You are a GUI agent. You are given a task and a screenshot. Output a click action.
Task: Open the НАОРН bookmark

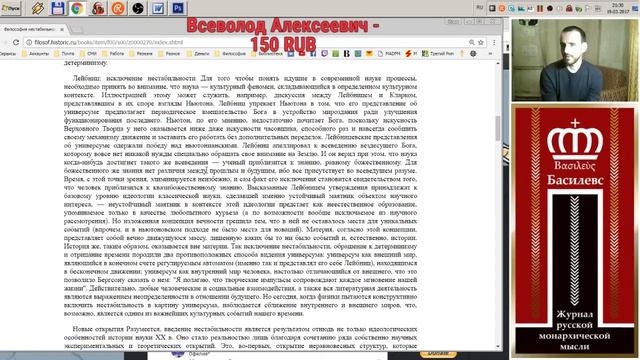pos(389,53)
